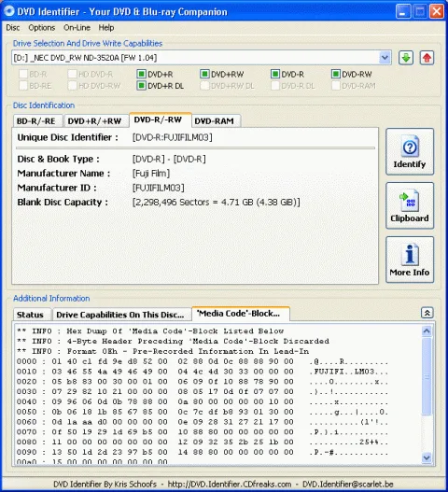The image size is (448, 492).
Task: Open the More Info button
Action: point(410,260)
